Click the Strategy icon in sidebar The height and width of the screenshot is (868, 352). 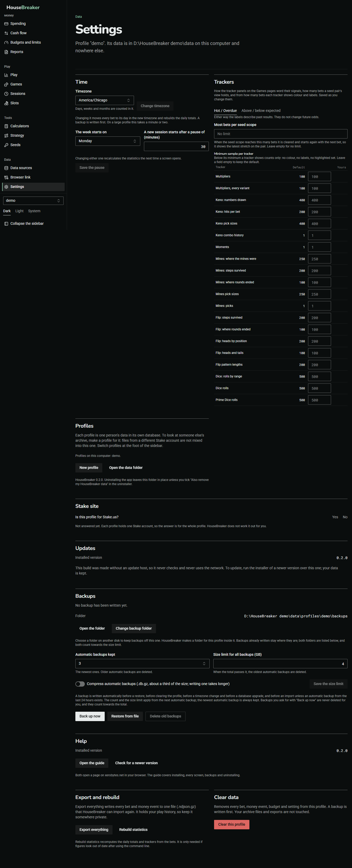[6, 135]
